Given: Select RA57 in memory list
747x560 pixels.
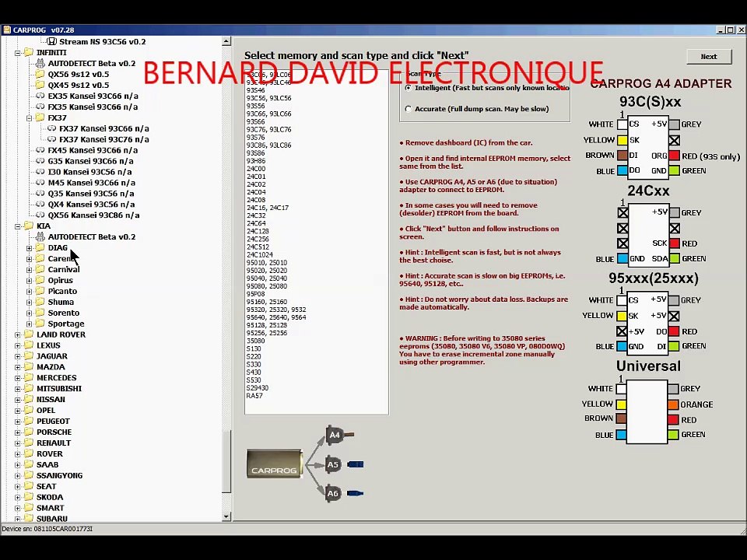Looking at the screenshot, I should [254, 396].
